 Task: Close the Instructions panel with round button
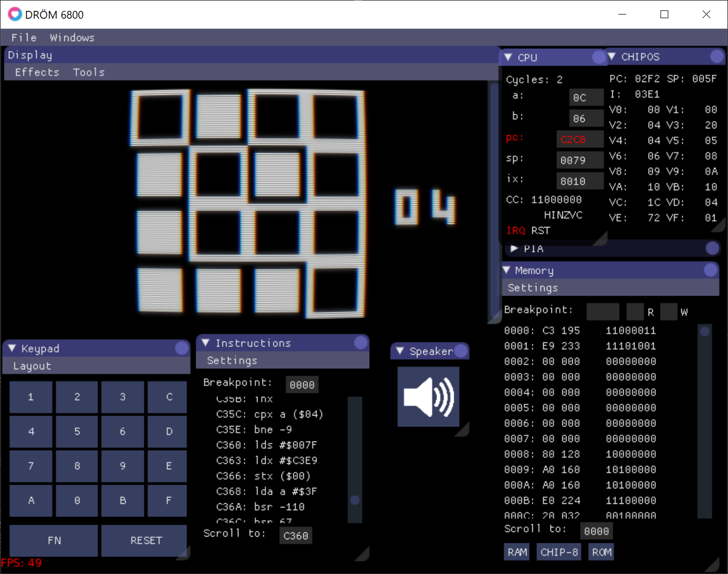pyautogui.click(x=361, y=342)
